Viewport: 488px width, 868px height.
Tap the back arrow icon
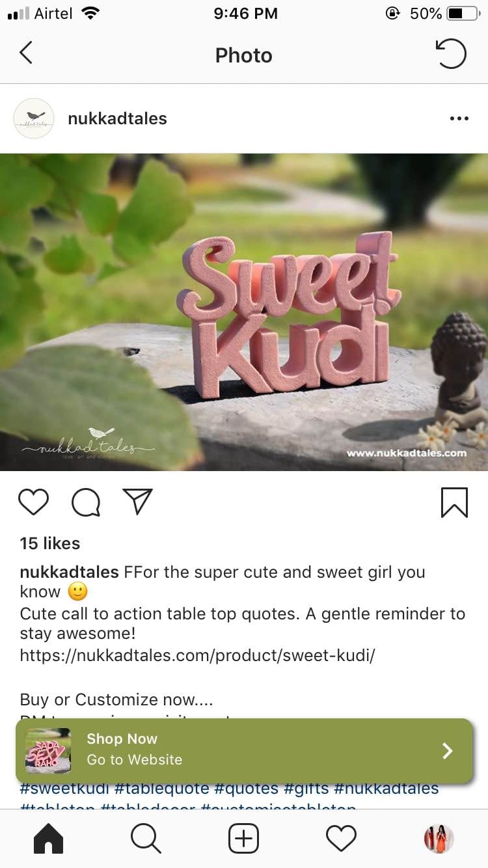(26, 53)
